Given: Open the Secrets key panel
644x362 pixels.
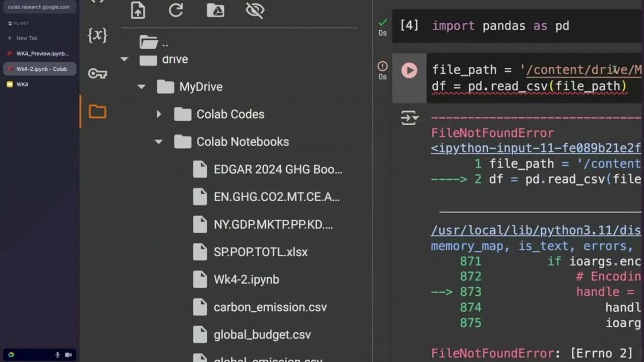Looking at the screenshot, I should tap(97, 74).
